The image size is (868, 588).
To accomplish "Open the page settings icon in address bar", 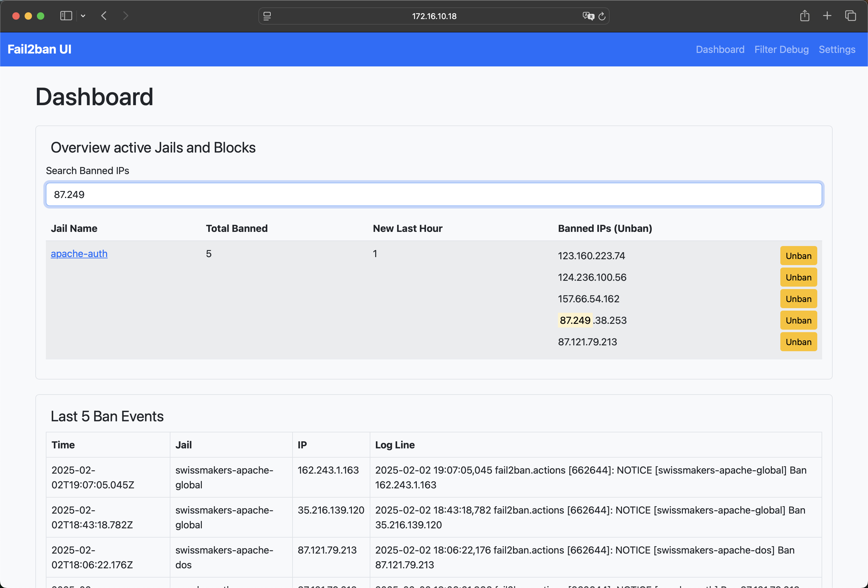I will [267, 16].
